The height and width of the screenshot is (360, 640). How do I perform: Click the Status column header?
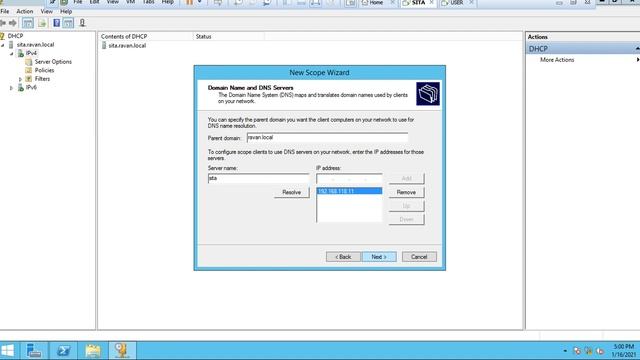229,36
